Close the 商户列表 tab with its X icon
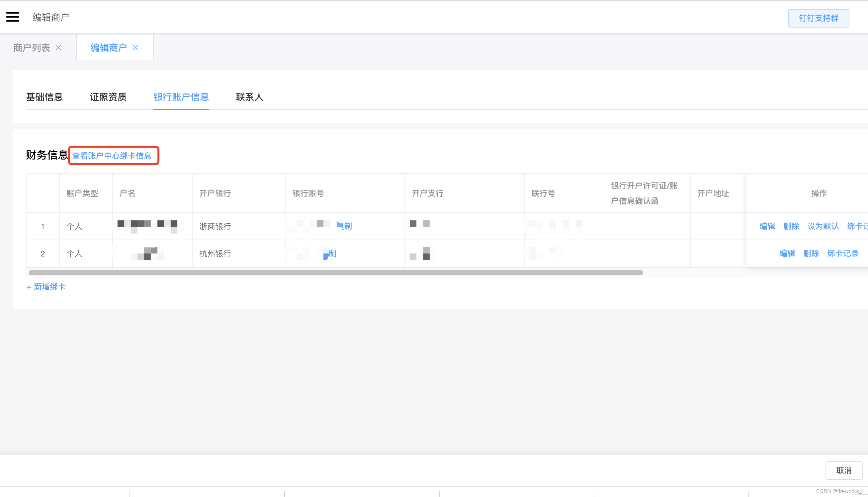The image size is (868, 497). pos(58,48)
